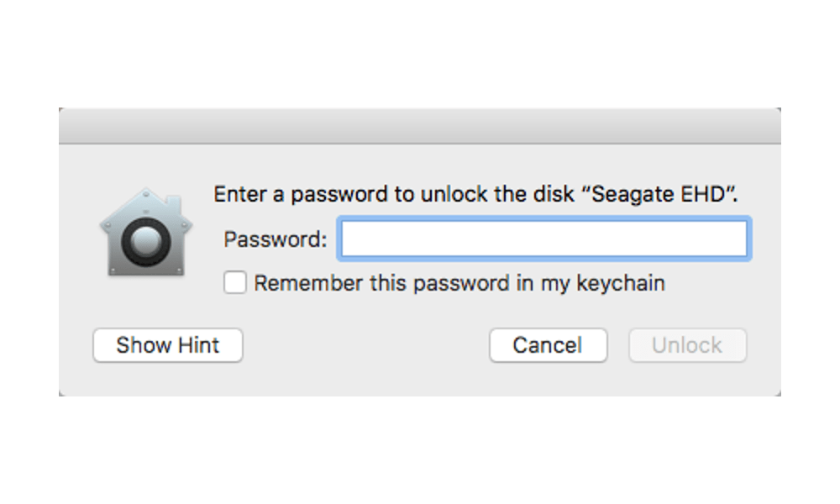The image size is (840, 504).
Task: Click inside the empty password text box
Action: coord(543,239)
